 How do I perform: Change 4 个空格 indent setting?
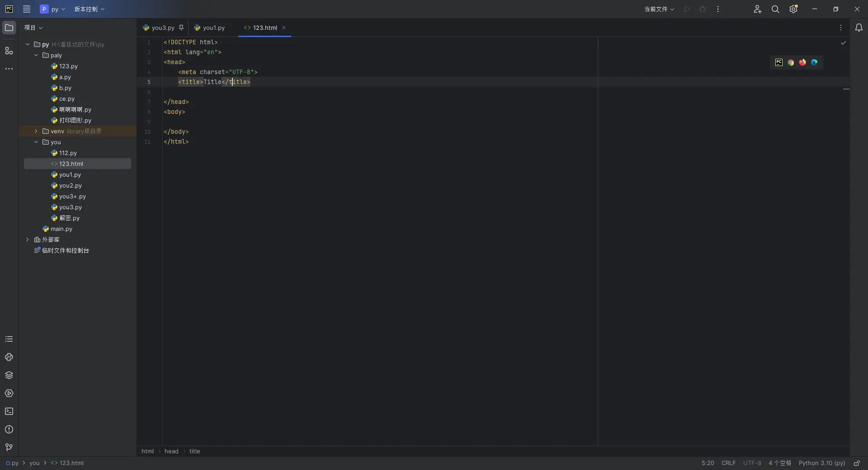(x=780, y=463)
